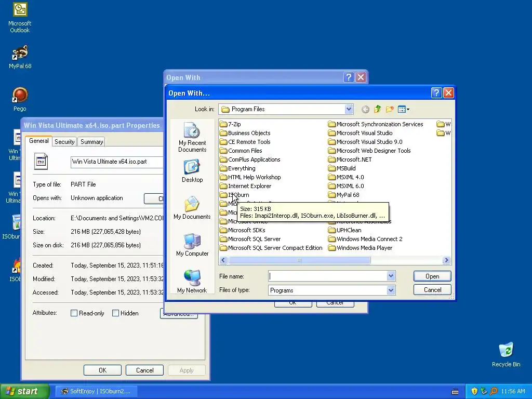
Task: Select the Microsoft SQL Server Compact Edition folder
Action: pos(271,248)
